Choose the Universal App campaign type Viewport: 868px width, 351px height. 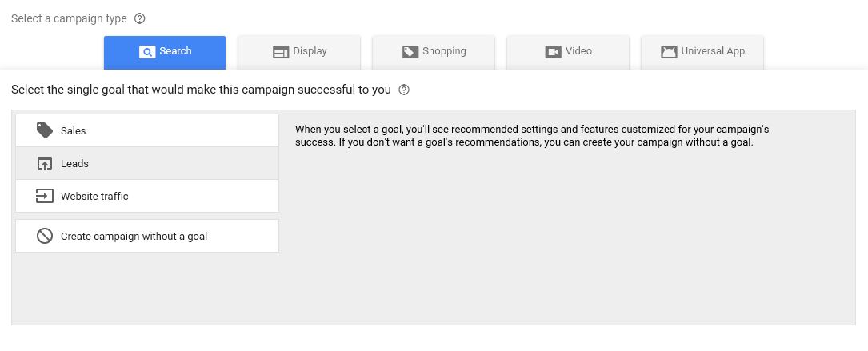coord(702,52)
